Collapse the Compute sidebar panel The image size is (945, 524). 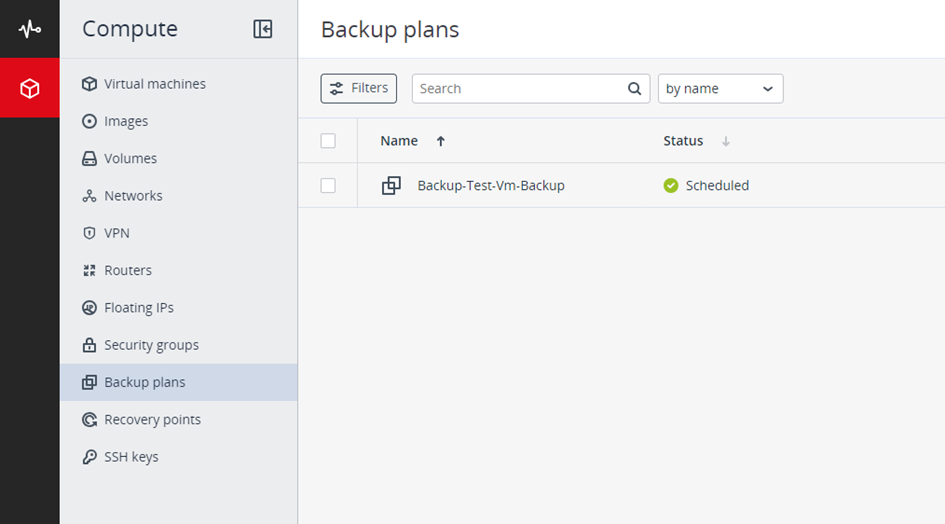coord(263,29)
